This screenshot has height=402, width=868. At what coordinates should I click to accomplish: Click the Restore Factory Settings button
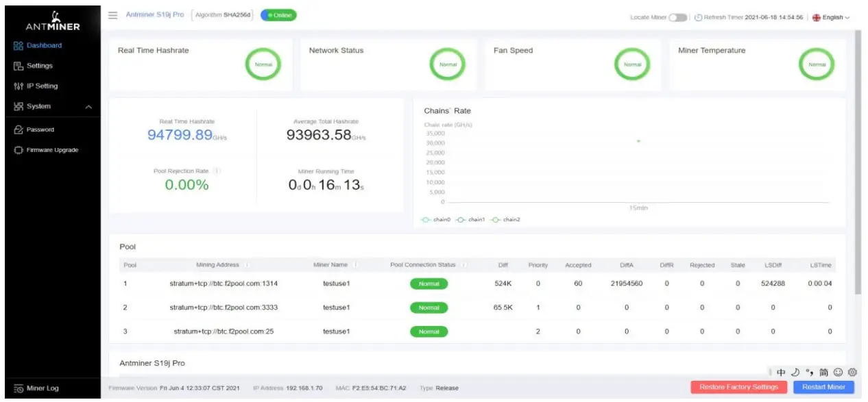click(740, 387)
